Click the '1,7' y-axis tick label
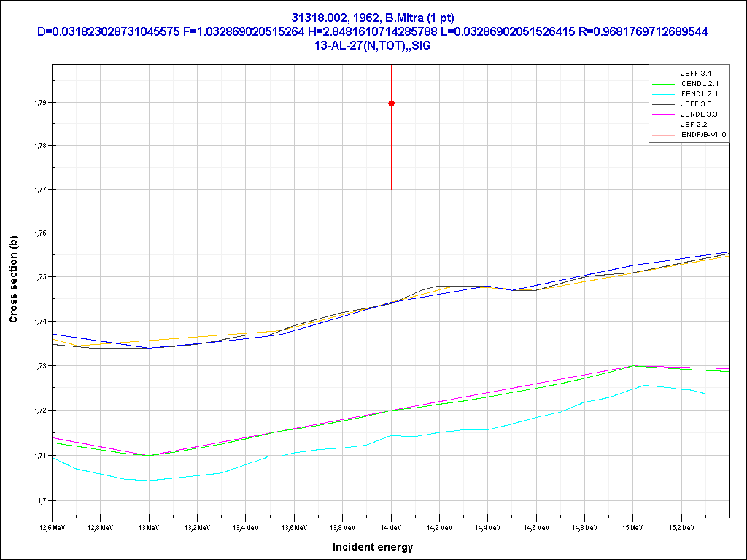Image resolution: width=747 pixels, height=560 pixels. click(x=42, y=501)
